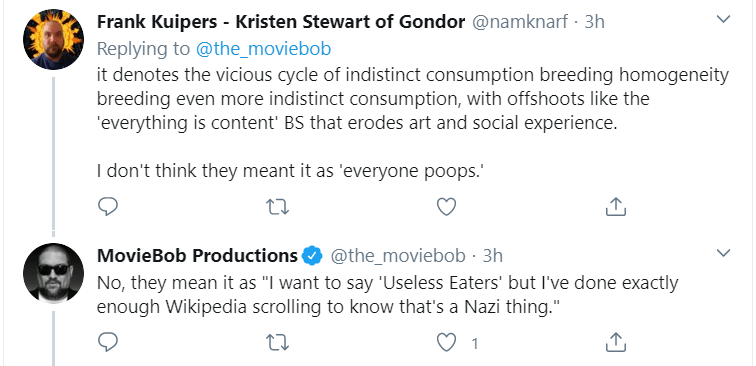756x366 pixels.
Task: Share MovieBob Productions' tweet
Action: click(x=616, y=342)
